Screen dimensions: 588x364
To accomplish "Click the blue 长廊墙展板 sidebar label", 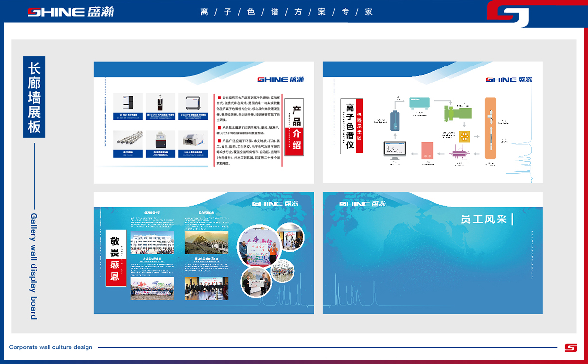I will click(x=34, y=97).
